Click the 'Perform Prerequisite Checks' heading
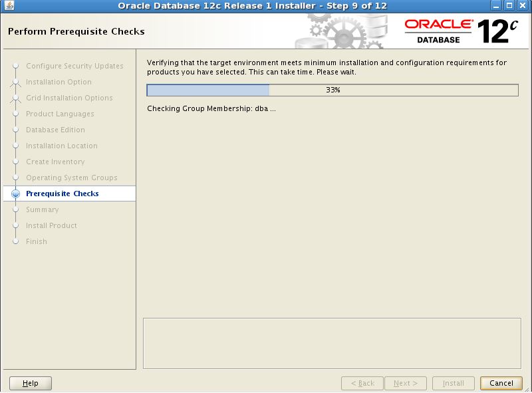Image resolution: width=532 pixels, height=393 pixels. click(76, 31)
